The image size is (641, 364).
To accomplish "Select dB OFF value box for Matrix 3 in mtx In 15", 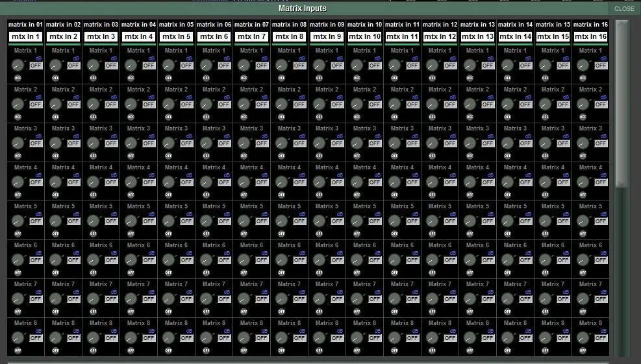I will point(563,143).
